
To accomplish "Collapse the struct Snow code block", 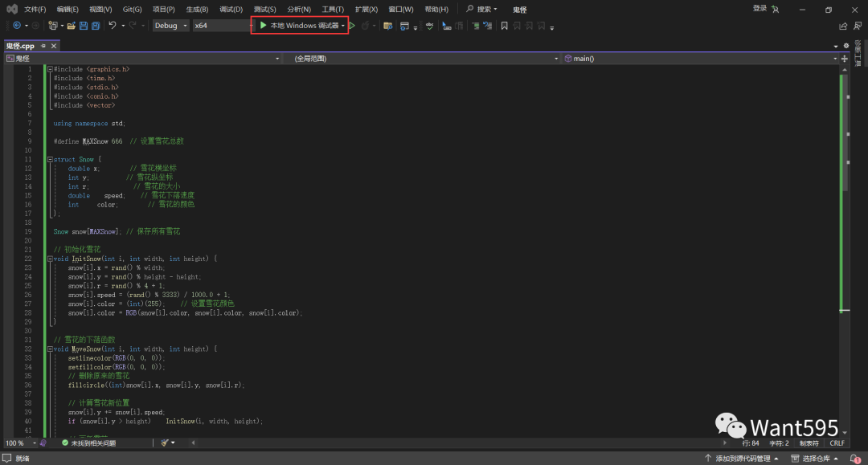I will point(49,160).
